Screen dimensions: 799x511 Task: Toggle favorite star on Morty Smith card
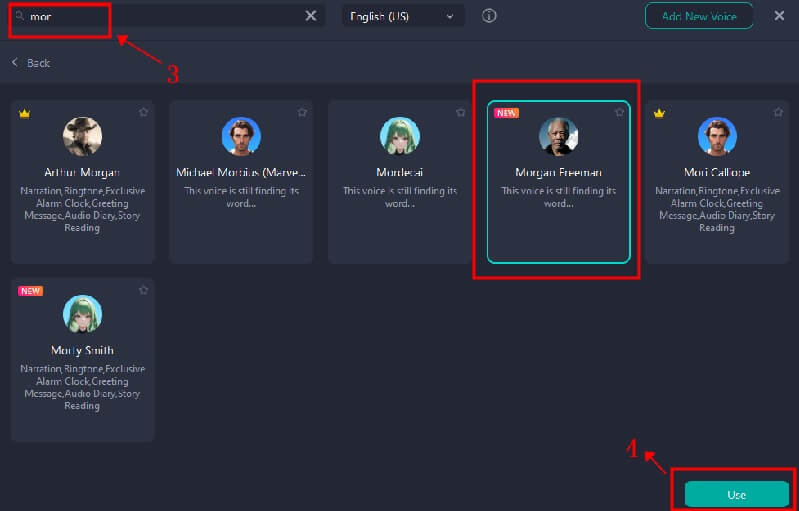point(143,291)
